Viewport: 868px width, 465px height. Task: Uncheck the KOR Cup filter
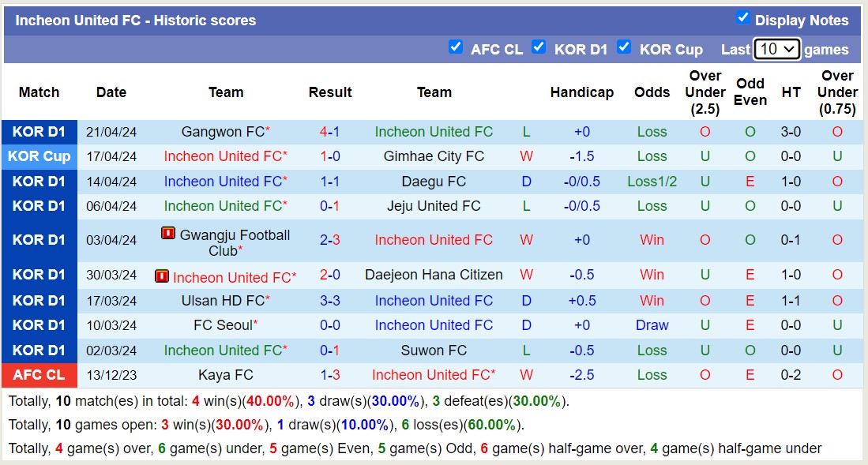(x=625, y=47)
